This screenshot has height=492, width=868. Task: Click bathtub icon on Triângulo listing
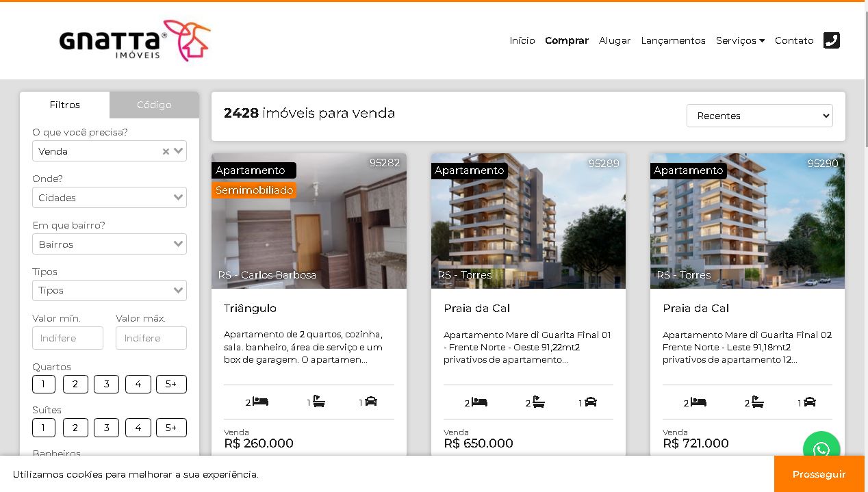click(x=319, y=402)
